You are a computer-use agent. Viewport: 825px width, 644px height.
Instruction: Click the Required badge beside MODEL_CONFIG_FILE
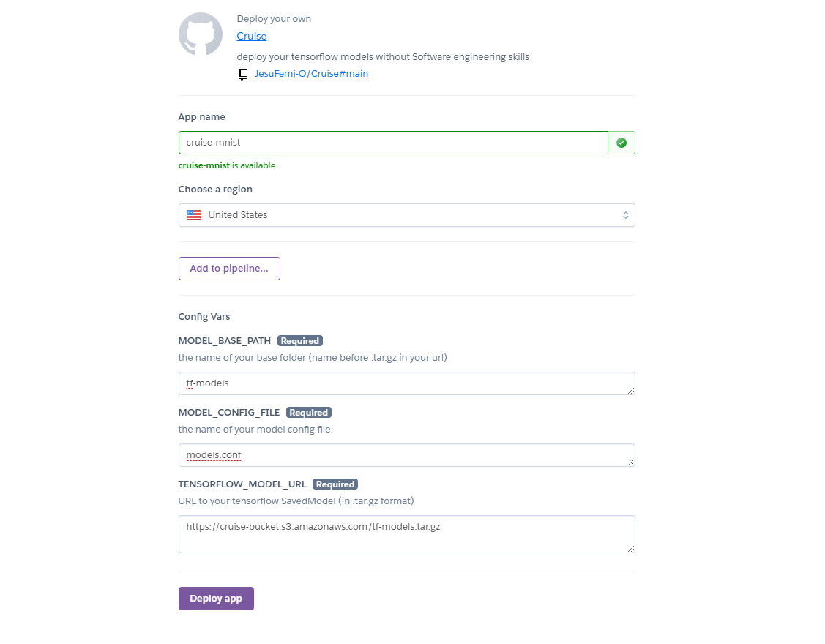click(309, 413)
